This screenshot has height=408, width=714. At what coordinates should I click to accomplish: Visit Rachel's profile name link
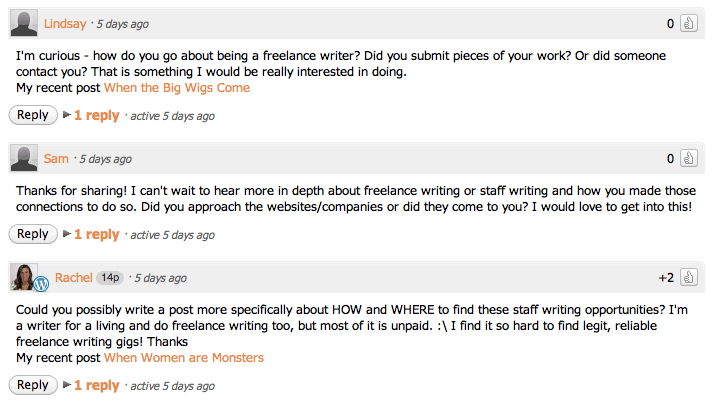[x=74, y=277]
